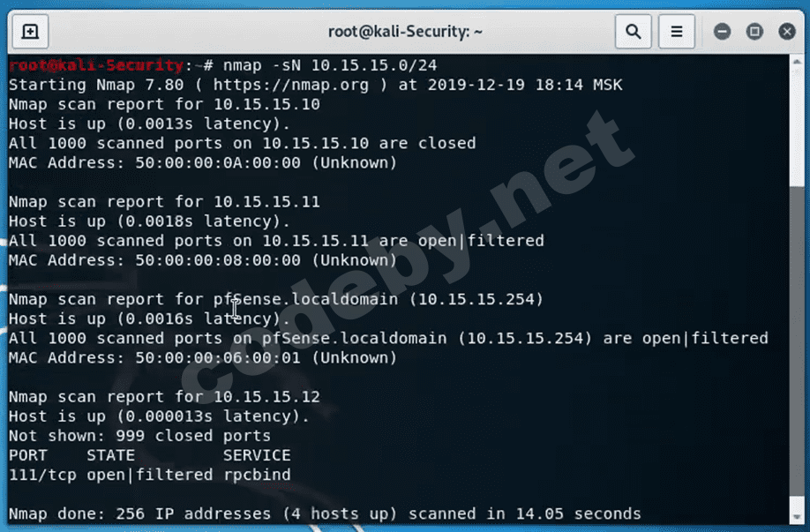Click the scan report line for 10.15.15.11
This screenshot has height=532, width=810.
pyautogui.click(x=164, y=201)
